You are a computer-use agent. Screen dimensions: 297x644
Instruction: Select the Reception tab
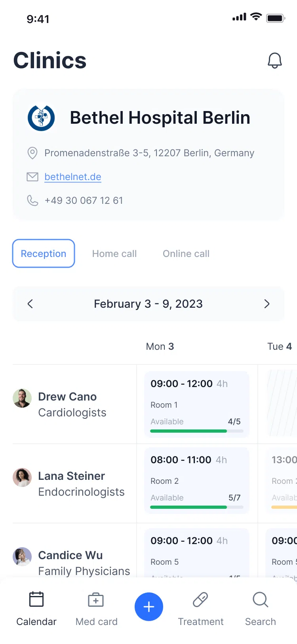pos(44,253)
